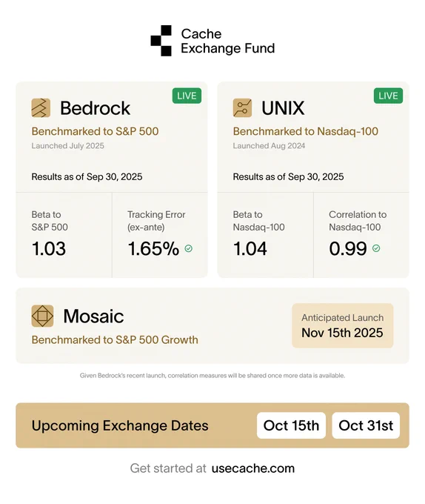The image size is (425, 504).
Task: Select the Oct 31st exchange date
Action: 366,425
